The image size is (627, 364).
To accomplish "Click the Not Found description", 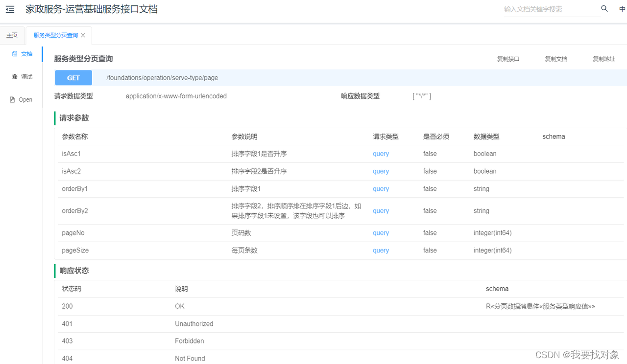I will coord(190,359).
